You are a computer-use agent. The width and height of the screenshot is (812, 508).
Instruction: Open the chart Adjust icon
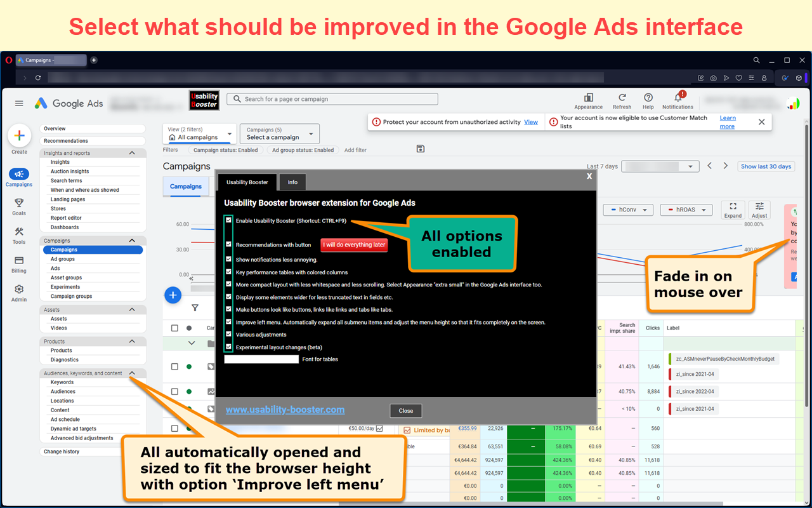(759, 210)
